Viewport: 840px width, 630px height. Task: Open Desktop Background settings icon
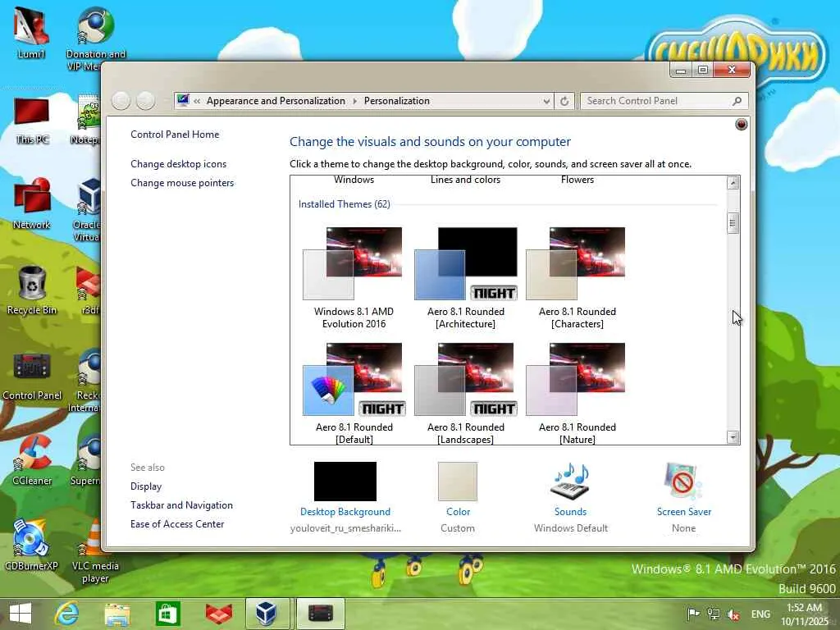(345, 481)
